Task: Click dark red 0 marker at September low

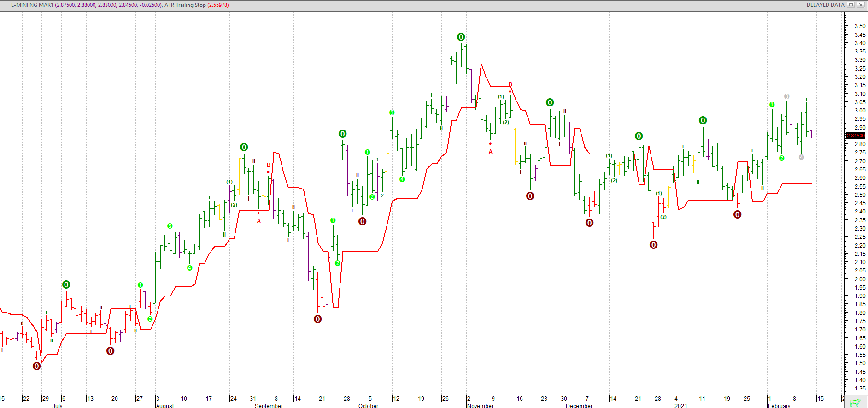Action: point(317,319)
